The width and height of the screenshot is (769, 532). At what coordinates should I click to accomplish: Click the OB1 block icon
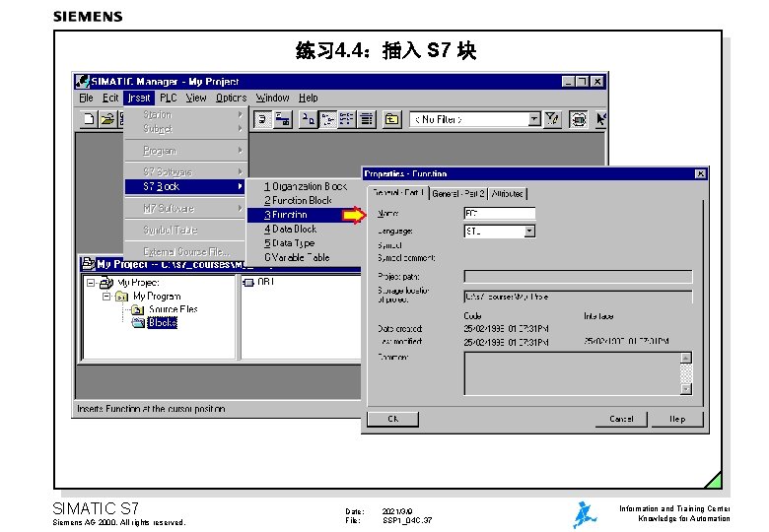[x=248, y=282]
